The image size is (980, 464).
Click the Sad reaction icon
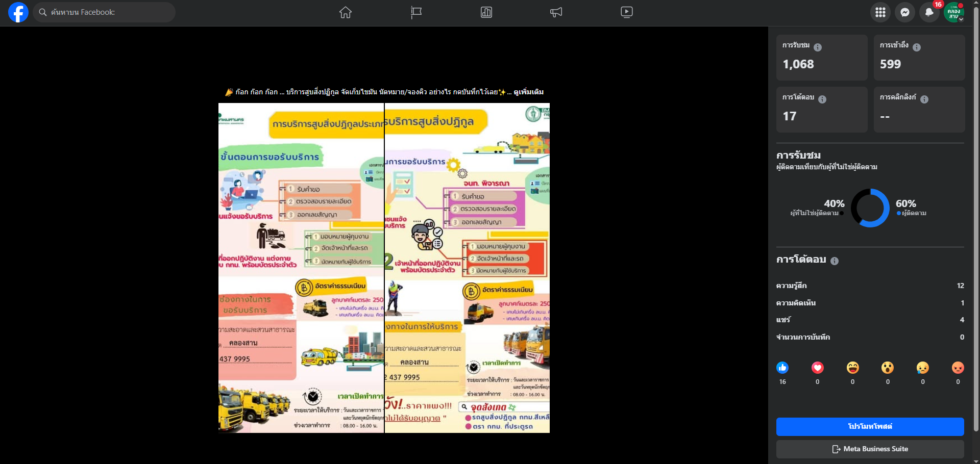click(923, 368)
